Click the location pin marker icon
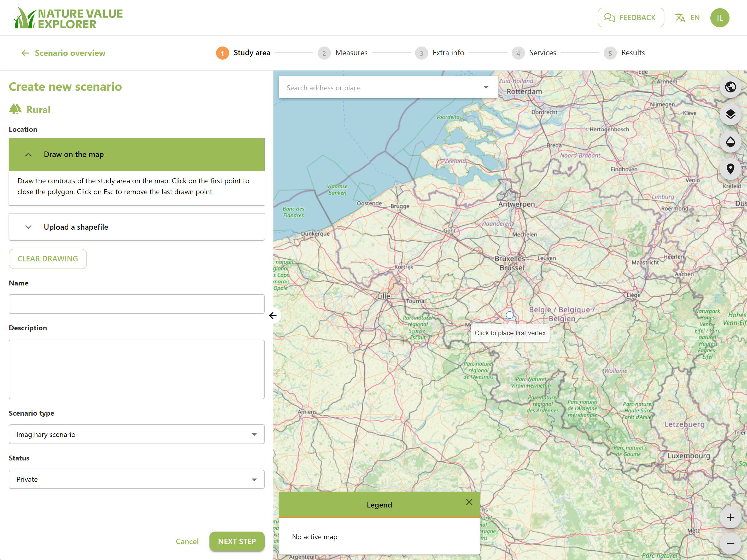Image resolution: width=747 pixels, height=560 pixels. point(730,168)
